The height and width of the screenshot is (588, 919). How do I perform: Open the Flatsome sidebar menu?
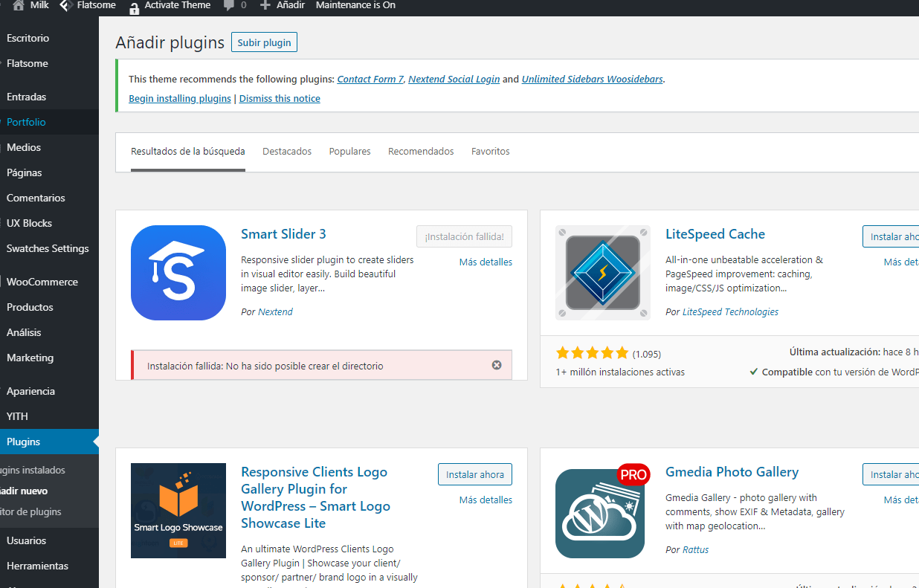pyautogui.click(x=28, y=63)
